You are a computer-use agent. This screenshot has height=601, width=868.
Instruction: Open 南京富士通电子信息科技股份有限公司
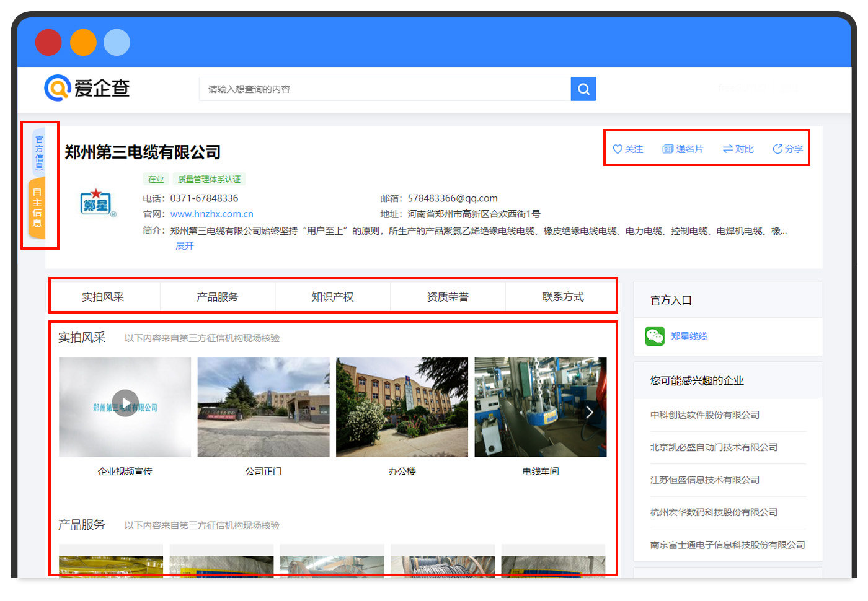click(727, 545)
